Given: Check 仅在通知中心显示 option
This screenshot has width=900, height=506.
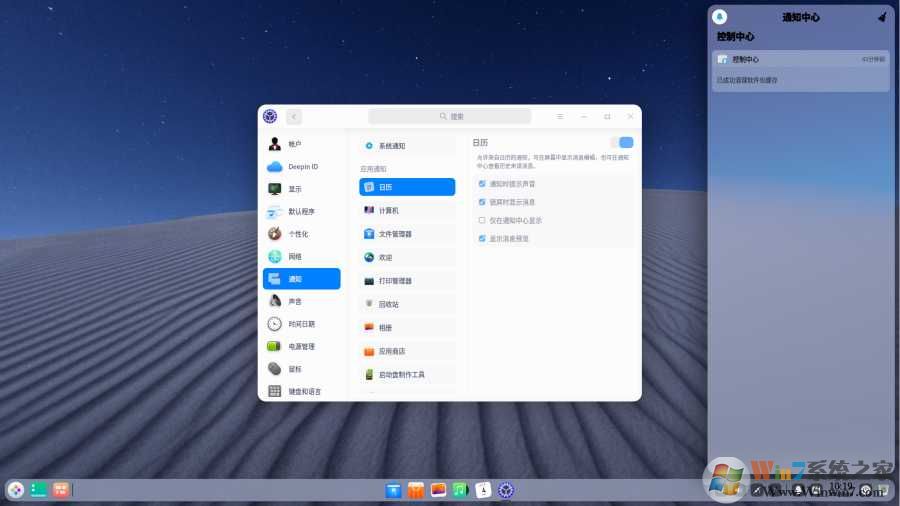Looking at the screenshot, I should pyautogui.click(x=482, y=220).
